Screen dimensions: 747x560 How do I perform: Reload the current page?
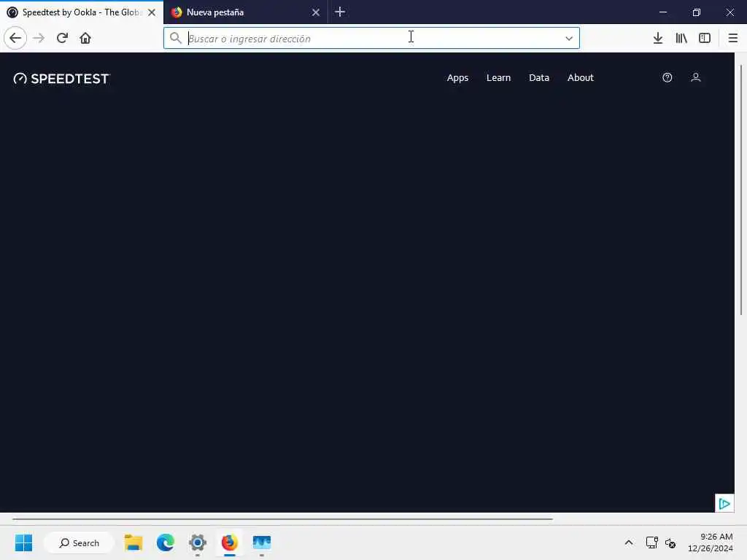coord(62,38)
